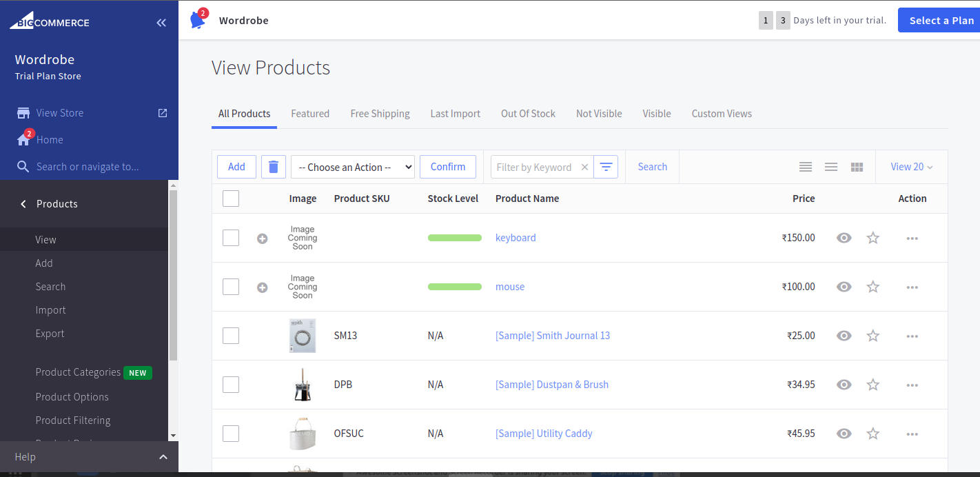
Task: Expand the Help panel chevron
Action: tap(163, 457)
